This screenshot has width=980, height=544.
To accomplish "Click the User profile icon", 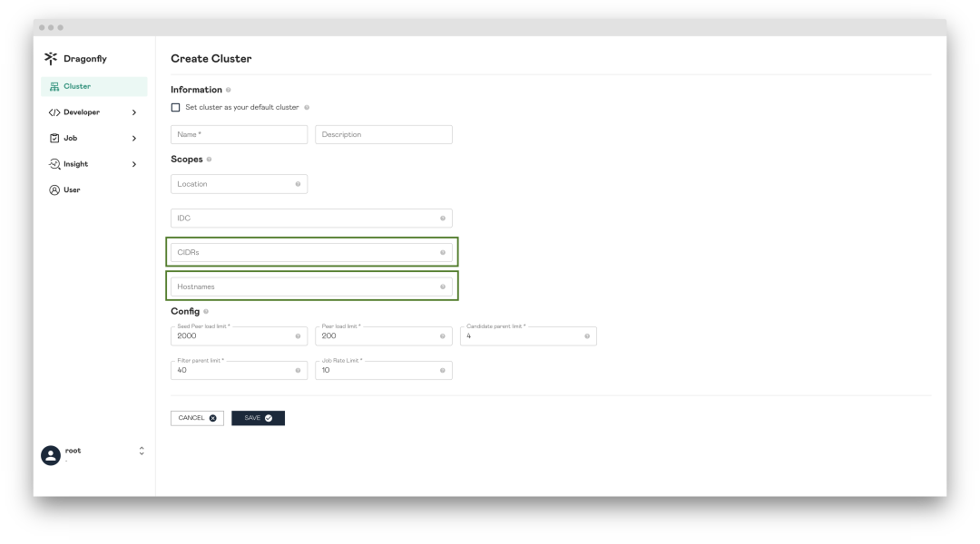I will (54, 189).
